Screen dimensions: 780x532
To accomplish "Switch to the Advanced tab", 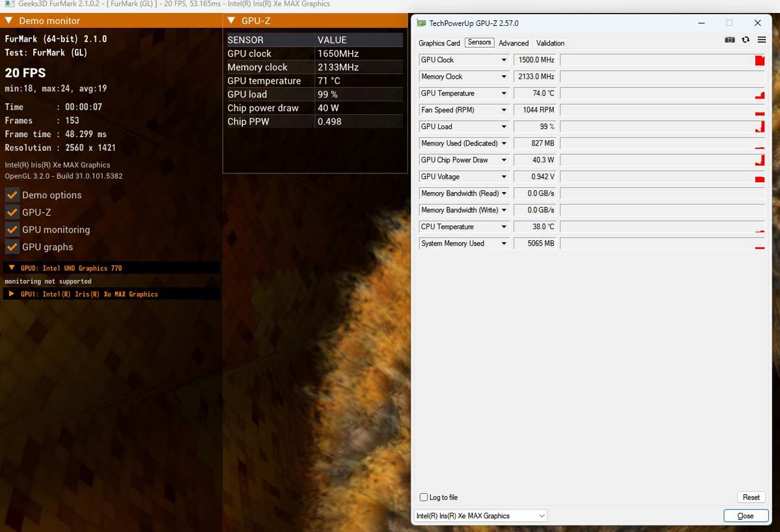I will (x=513, y=44).
